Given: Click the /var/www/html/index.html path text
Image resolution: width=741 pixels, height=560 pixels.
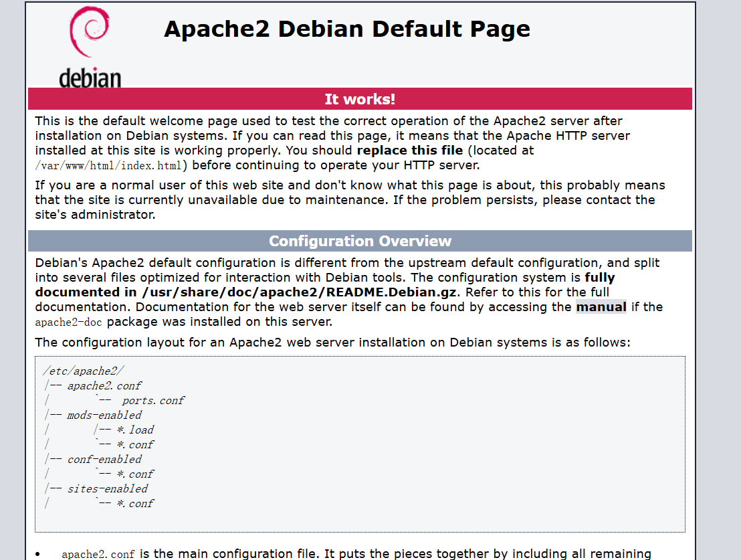Looking at the screenshot, I should click(108, 165).
